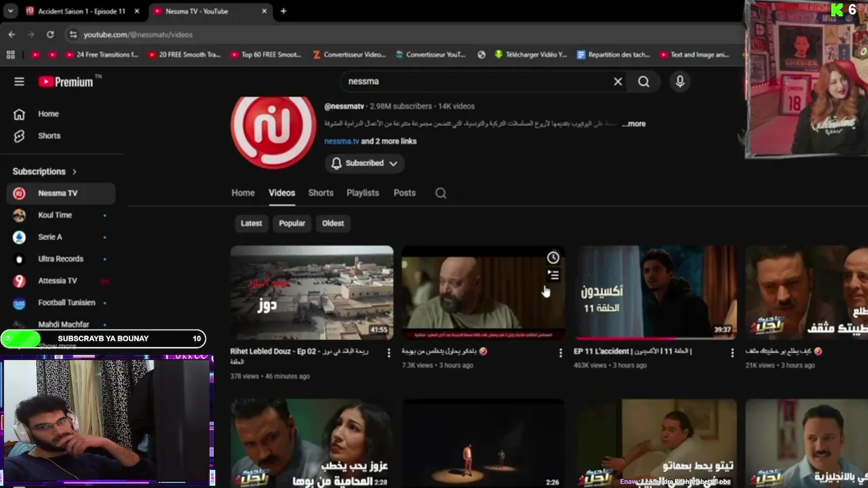Switch to the Videos tab

click(281, 193)
